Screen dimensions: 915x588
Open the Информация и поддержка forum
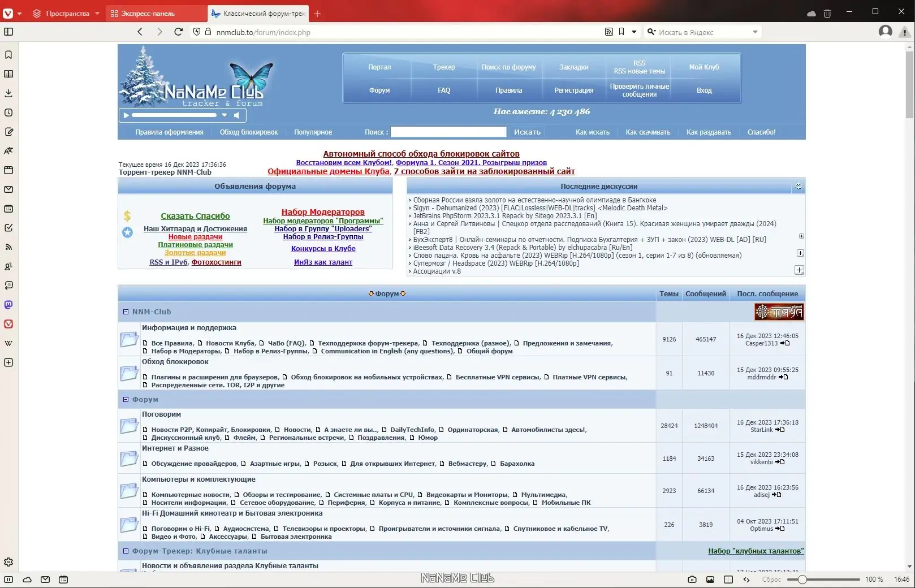click(189, 327)
